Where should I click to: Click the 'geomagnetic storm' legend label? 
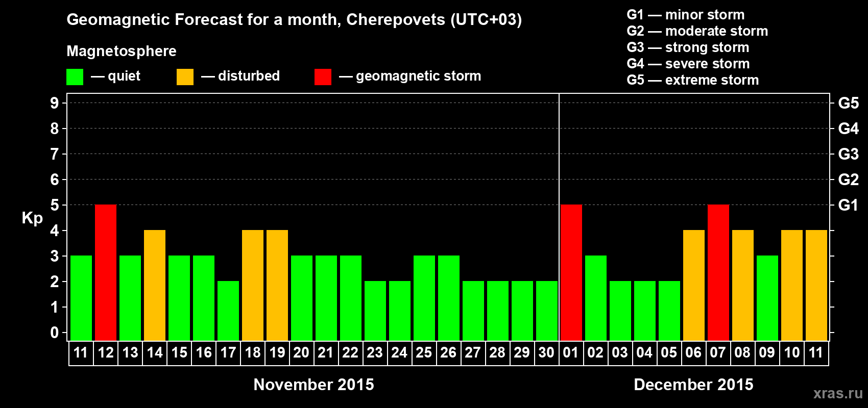point(419,76)
